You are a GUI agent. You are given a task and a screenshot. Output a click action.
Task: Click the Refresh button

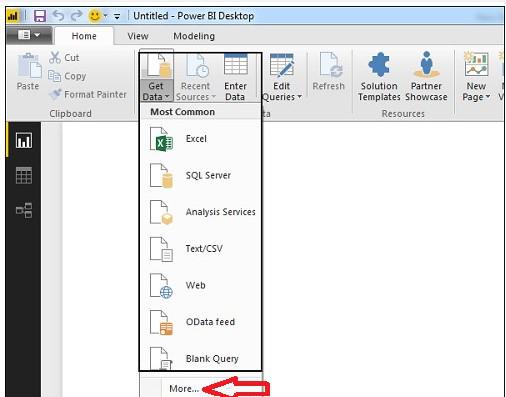coord(329,72)
